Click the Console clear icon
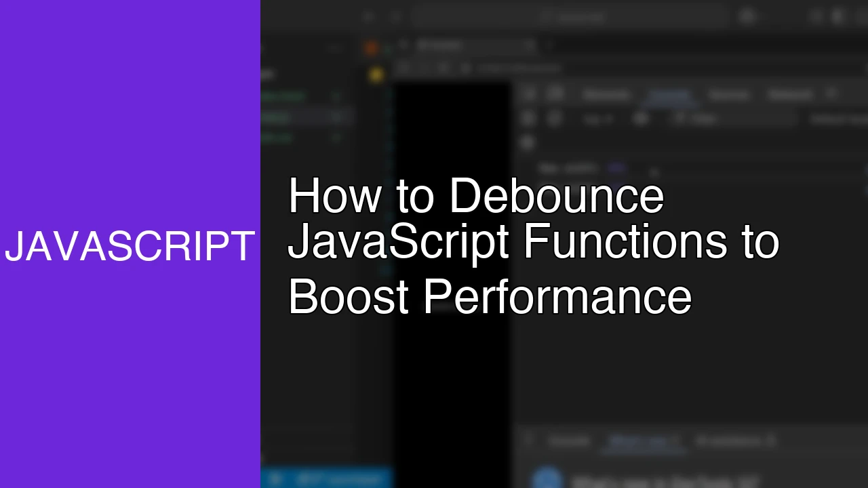Viewport: 868px width, 488px height. coord(528,119)
